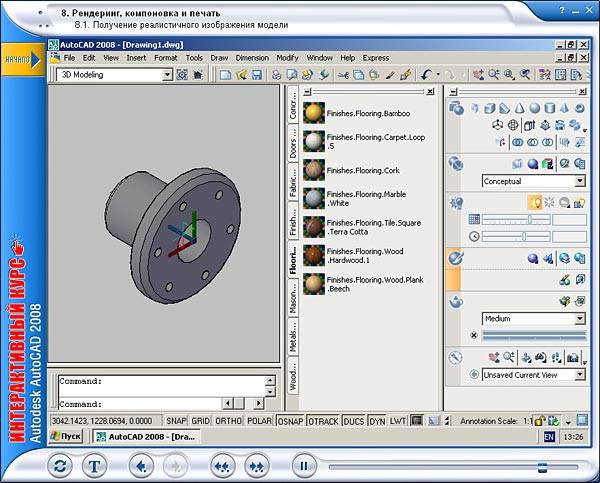600x483 pixels.
Task: Click the Undo arrow in the toolbar
Action: [x=428, y=75]
